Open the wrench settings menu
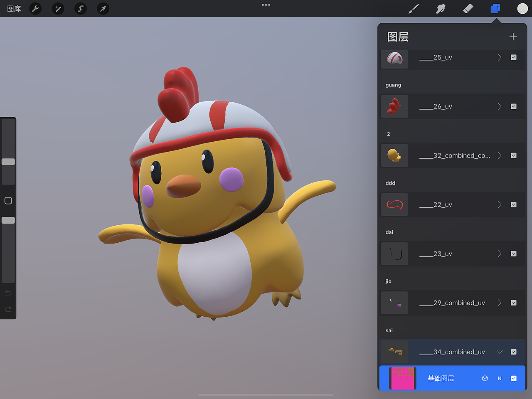Screen dimensions: 532x399 [35, 8]
